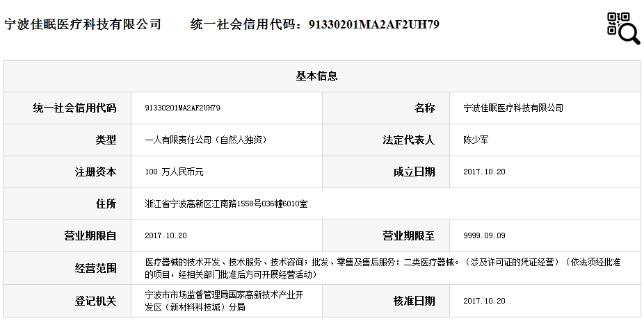Select the value 9999.09.09
Viewport: 644px width, 323px height.
point(484,236)
